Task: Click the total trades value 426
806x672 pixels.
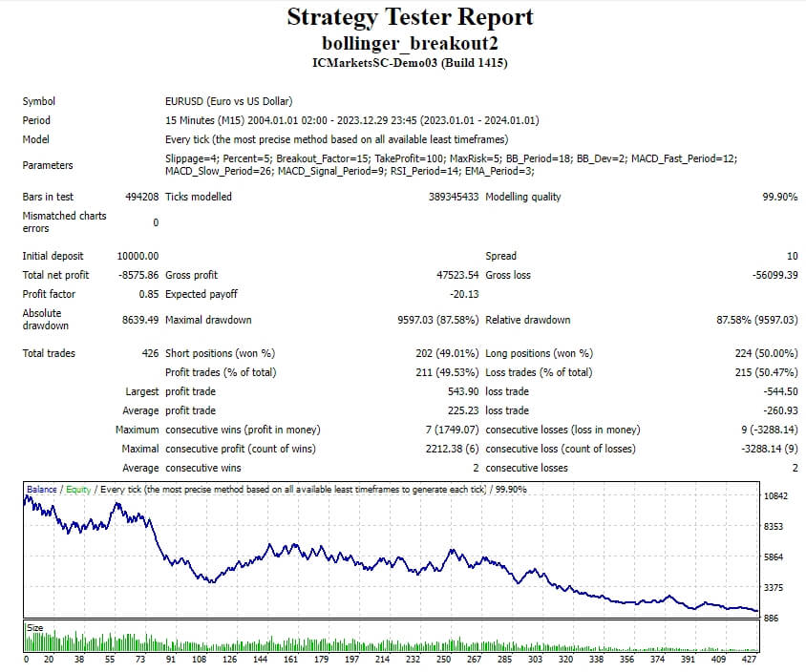Action: click(x=150, y=353)
